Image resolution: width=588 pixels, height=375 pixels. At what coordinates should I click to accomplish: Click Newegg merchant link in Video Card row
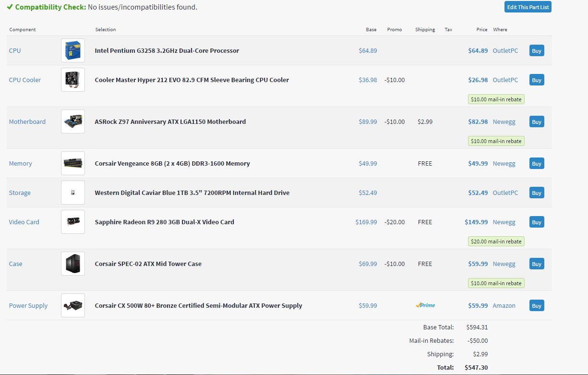[504, 222]
